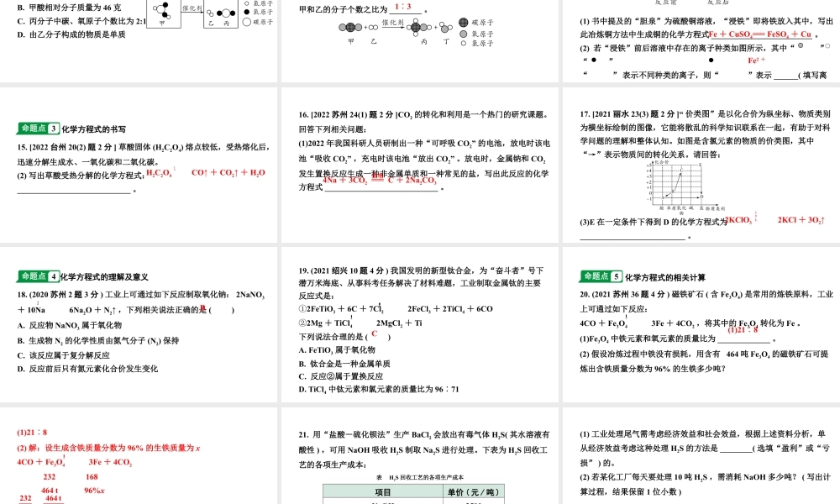Click the filled 氧原子 legend circle

click(x=462, y=34)
